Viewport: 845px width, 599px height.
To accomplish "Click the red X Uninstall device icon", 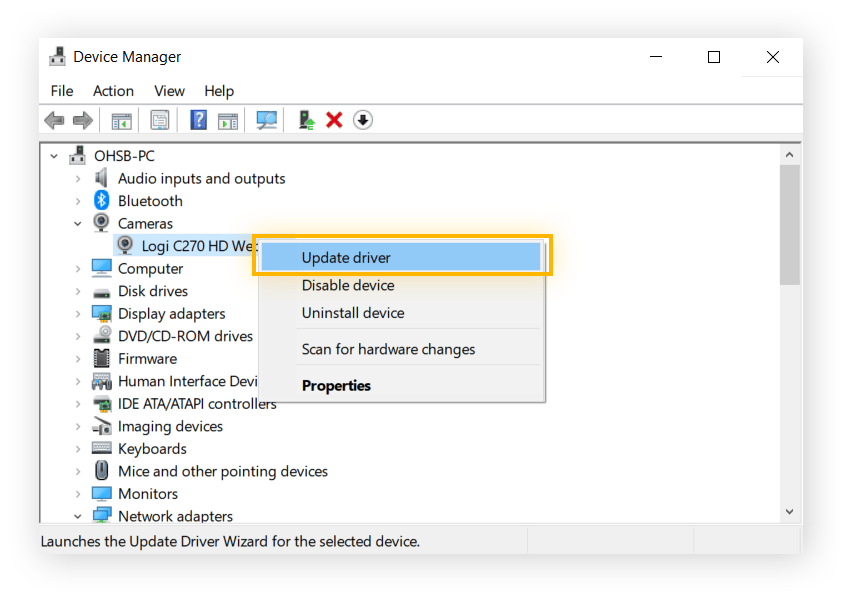I will click(x=334, y=121).
